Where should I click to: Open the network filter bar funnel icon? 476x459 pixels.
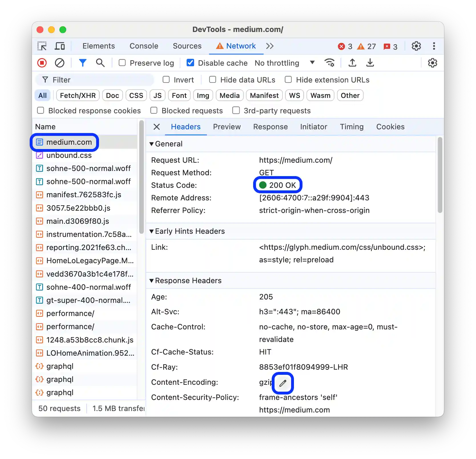pos(83,63)
